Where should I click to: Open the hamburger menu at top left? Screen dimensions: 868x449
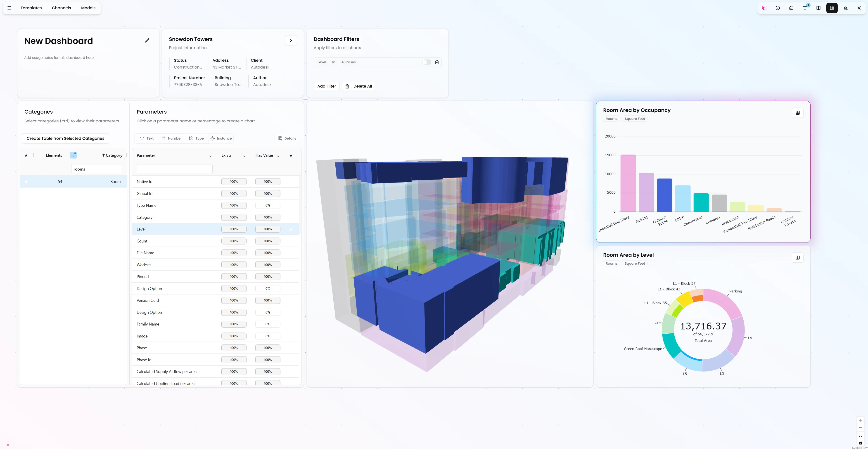(x=9, y=8)
